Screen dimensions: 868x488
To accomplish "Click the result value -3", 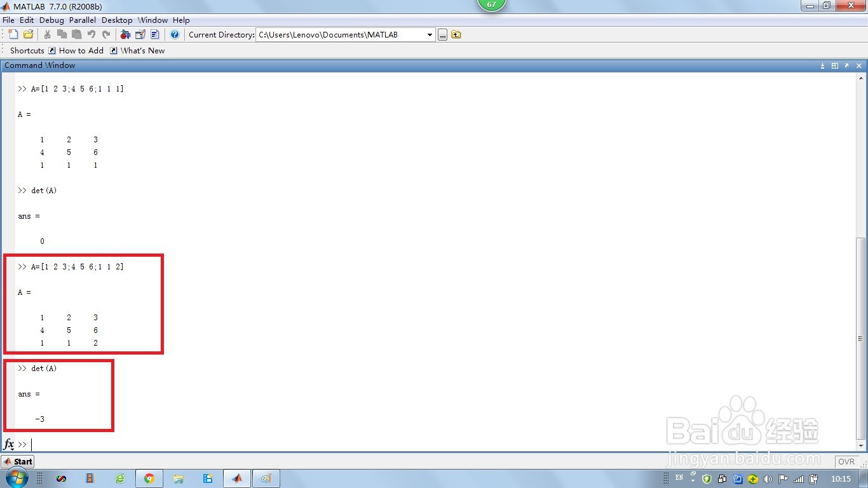I will pyautogui.click(x=40, y=419).
